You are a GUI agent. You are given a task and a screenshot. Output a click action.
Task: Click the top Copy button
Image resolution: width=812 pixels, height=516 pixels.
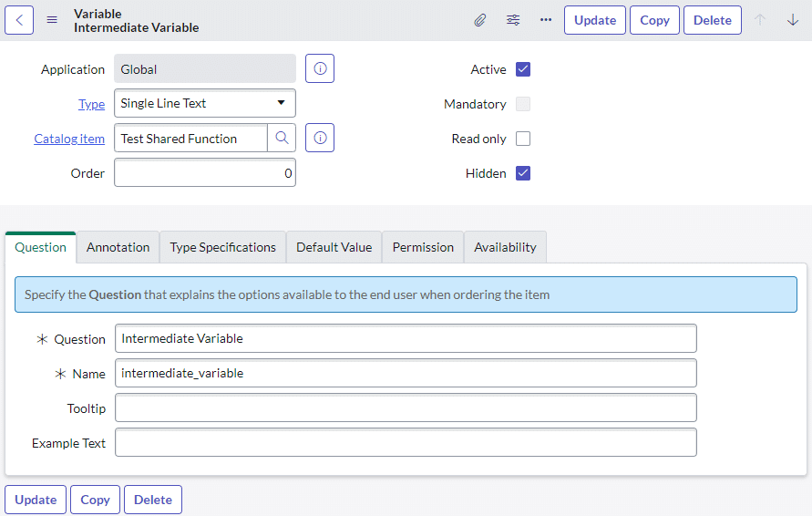click(654, 20)
